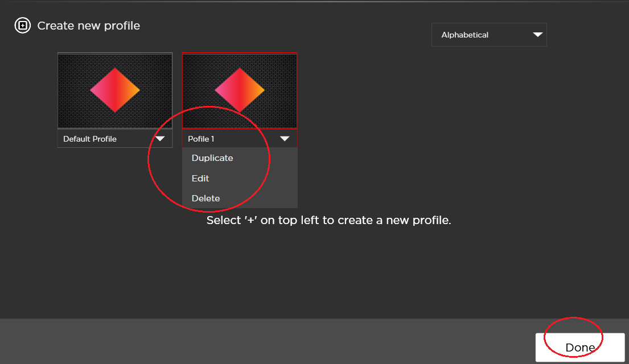Select the diamond gradient preview in Default Profile

coord(114,90)
